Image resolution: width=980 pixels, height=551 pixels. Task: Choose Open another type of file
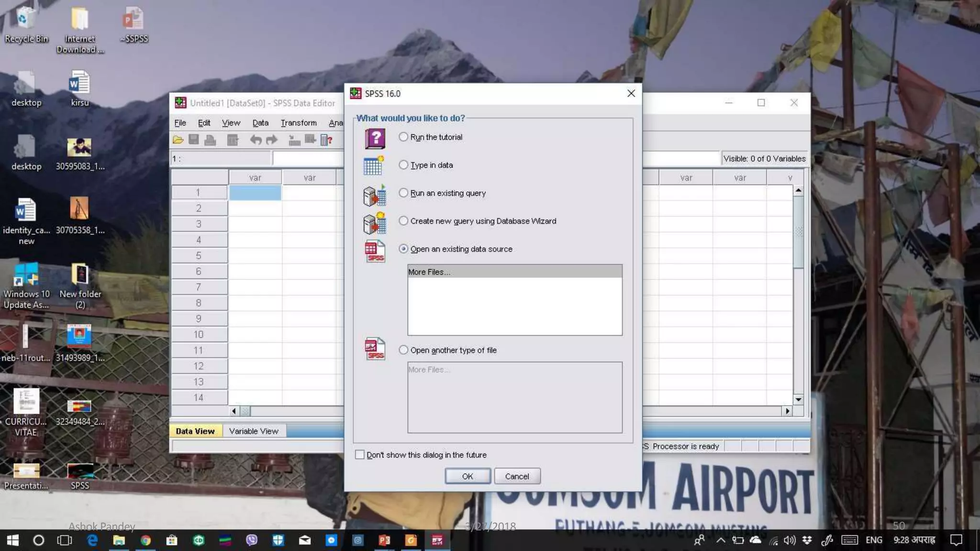coord(403,350)
